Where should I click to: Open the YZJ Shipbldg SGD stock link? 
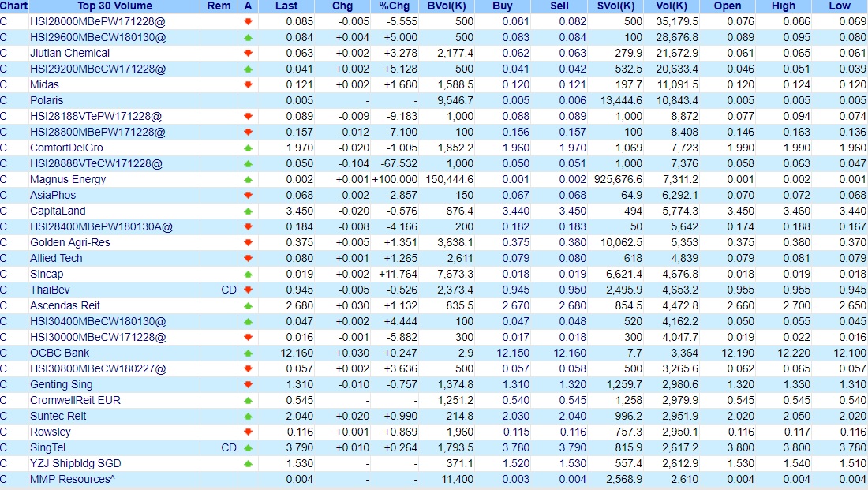click(75, 463)
